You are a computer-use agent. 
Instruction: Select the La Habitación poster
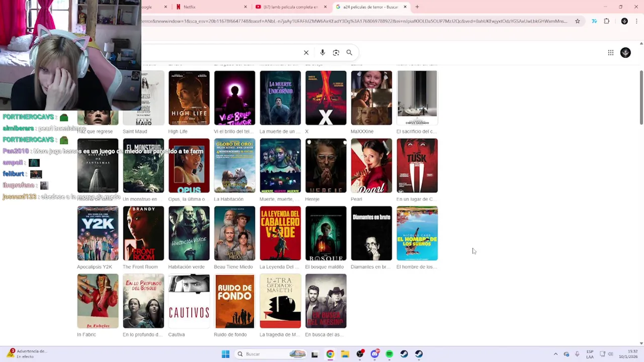[234, 165]
